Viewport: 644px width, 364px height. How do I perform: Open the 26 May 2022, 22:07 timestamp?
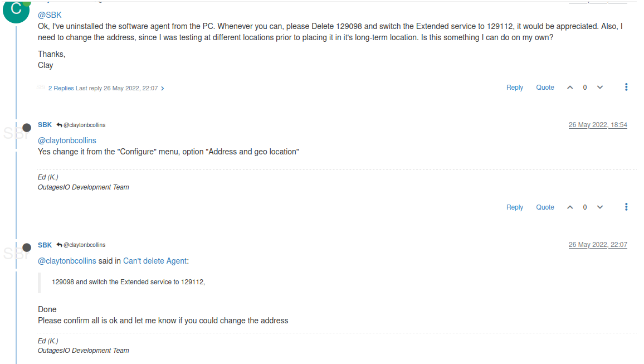coord(598,245)
